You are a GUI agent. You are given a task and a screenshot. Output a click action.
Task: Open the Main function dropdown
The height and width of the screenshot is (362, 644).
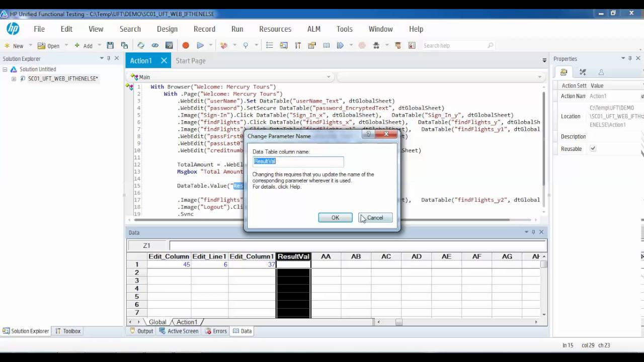coord(328,77)
